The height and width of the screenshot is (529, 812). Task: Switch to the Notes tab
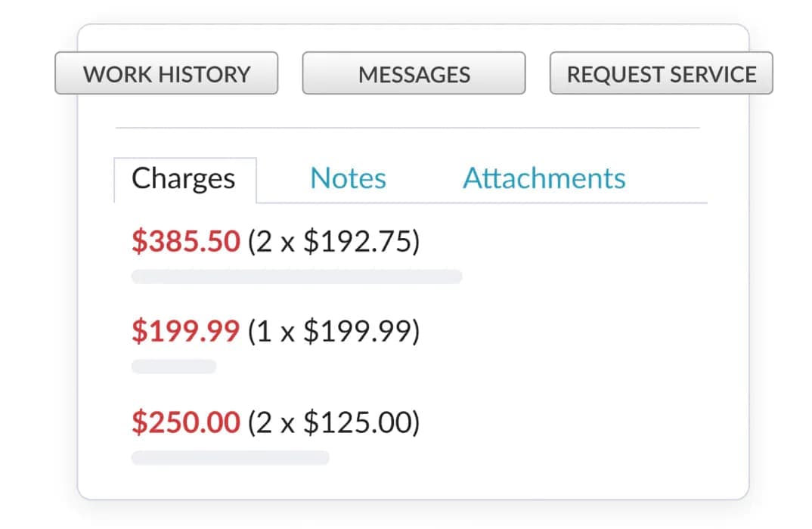coord(348,179)
